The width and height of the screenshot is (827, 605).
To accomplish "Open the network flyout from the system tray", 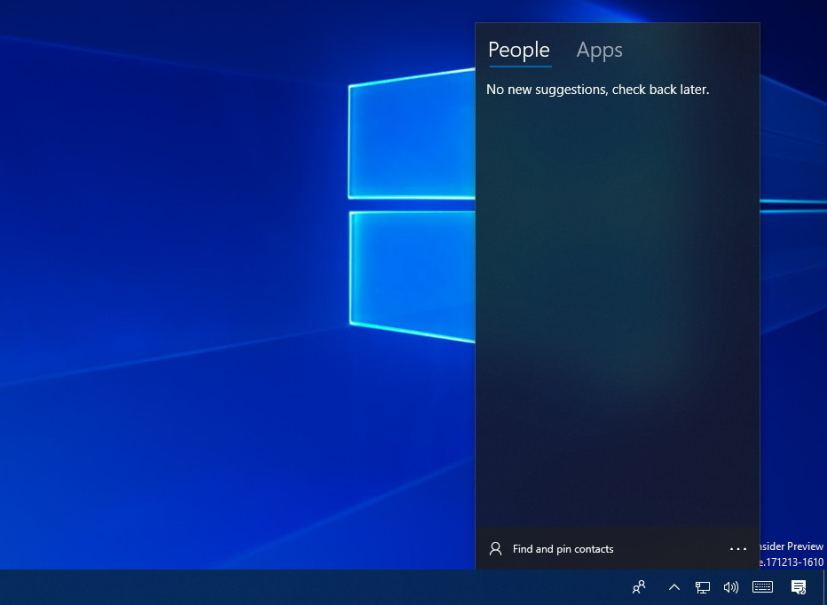I will (x=702, y=587).
